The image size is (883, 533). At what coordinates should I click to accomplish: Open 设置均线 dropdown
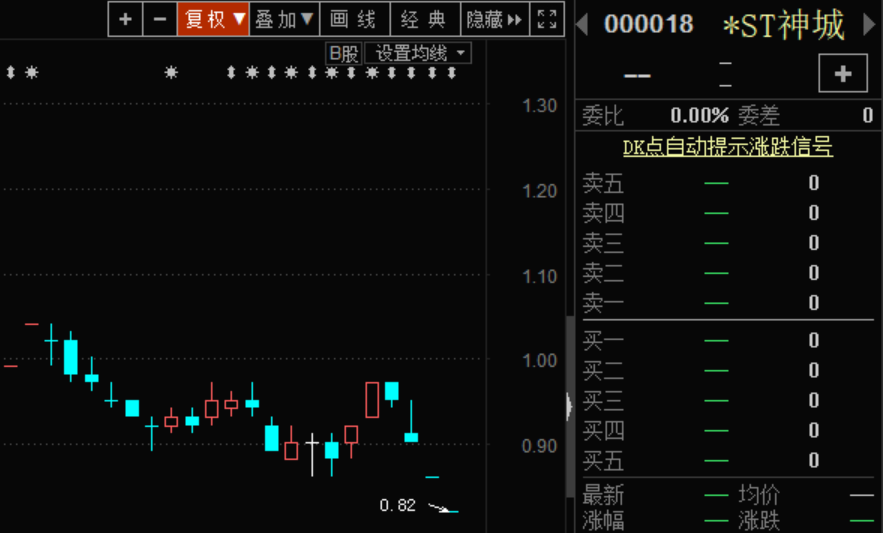click(x=418, y=54)
